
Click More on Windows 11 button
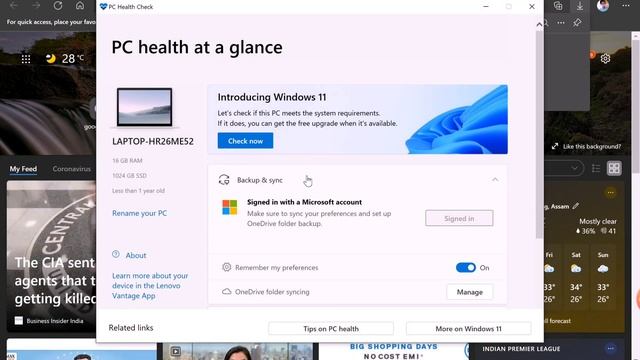[468, 329]
